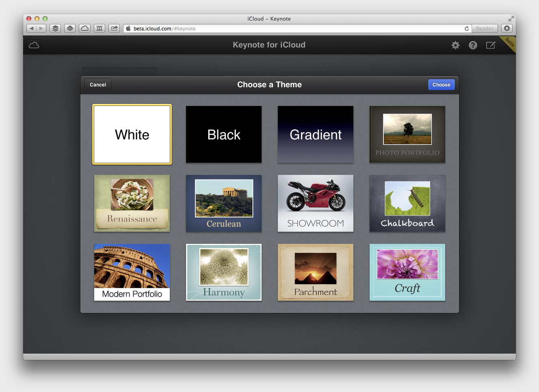Select the Chalkboard theme
The height and width of the screenshot is (392, 539).
[407, 203]
